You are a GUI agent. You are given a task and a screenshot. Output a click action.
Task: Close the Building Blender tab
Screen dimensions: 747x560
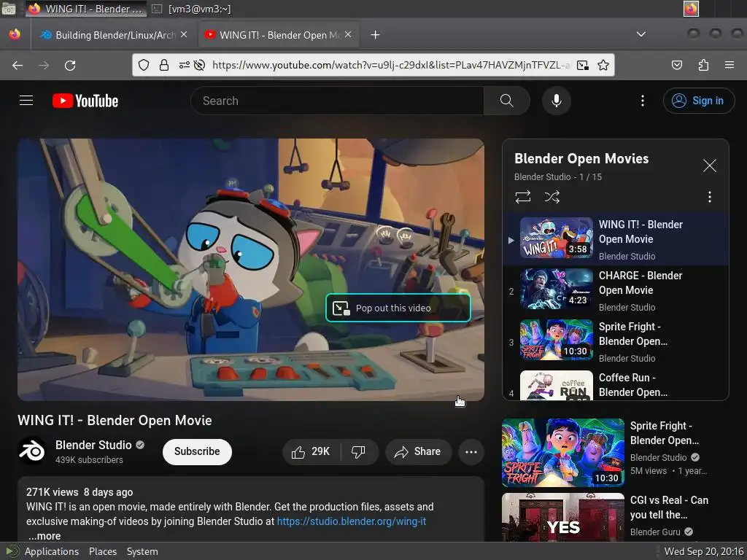(x=184, y=35)
